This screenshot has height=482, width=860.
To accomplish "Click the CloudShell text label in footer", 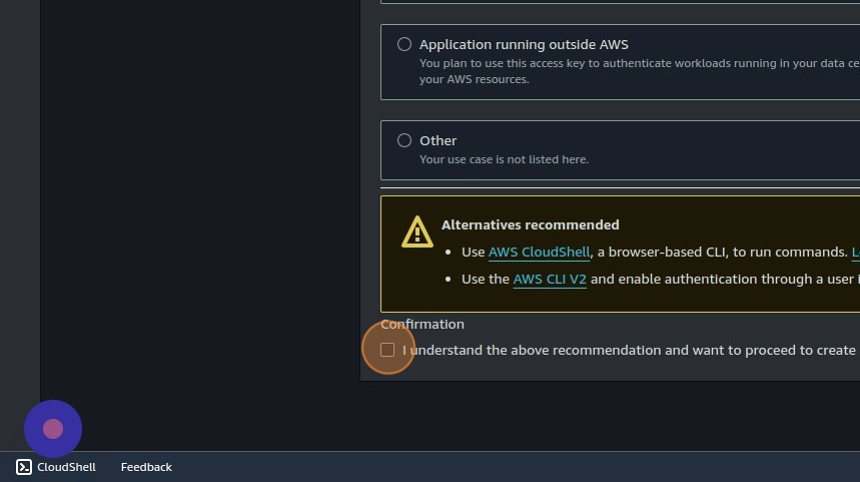I will (x=67, y=467).
